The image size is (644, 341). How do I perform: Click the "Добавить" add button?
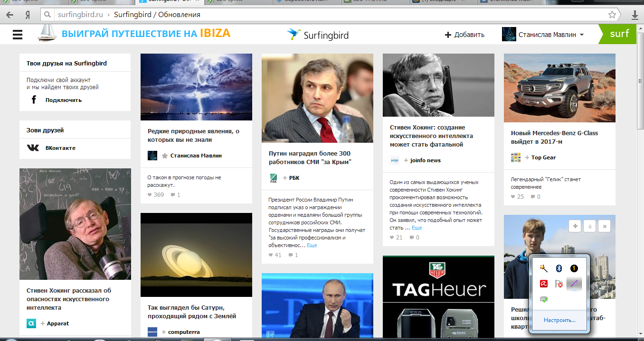464,35
